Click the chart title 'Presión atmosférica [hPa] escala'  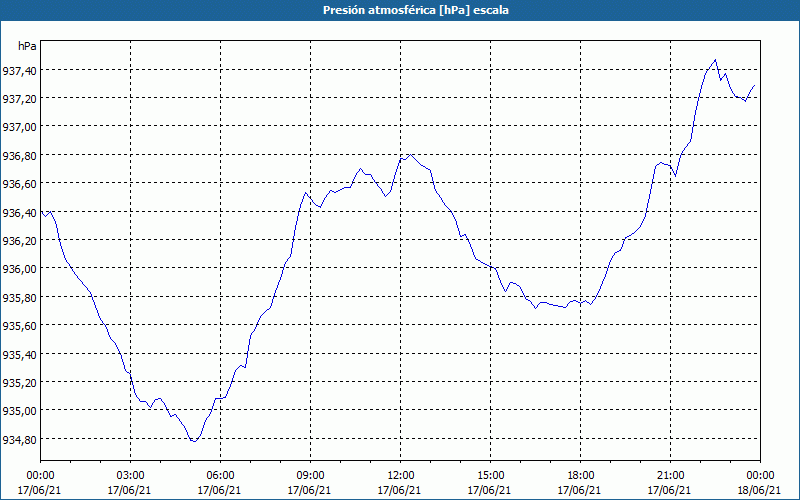tap(416, 10)
